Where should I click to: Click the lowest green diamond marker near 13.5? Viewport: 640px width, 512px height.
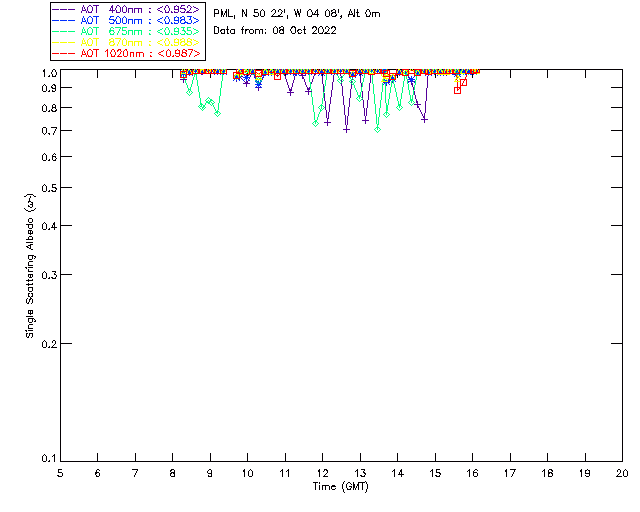point(378,129)
